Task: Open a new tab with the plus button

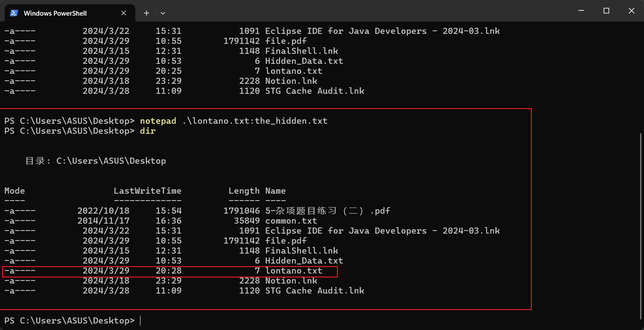Action: pyautogui.click(x=147, y=13)
